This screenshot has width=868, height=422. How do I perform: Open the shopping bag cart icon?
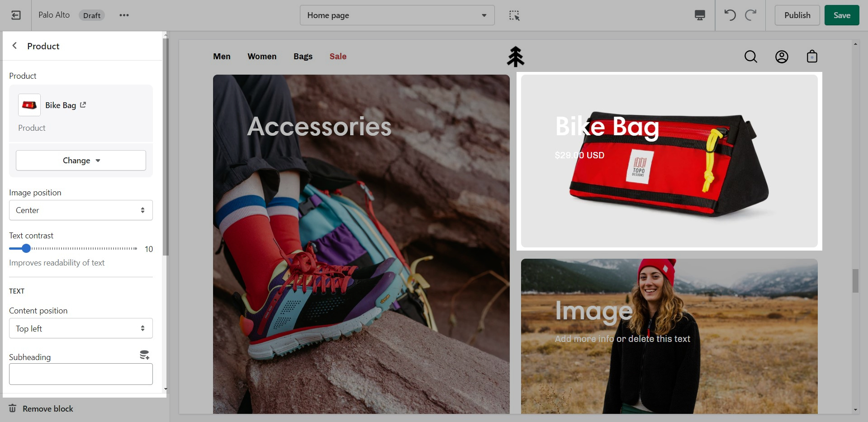click(812, 57)
